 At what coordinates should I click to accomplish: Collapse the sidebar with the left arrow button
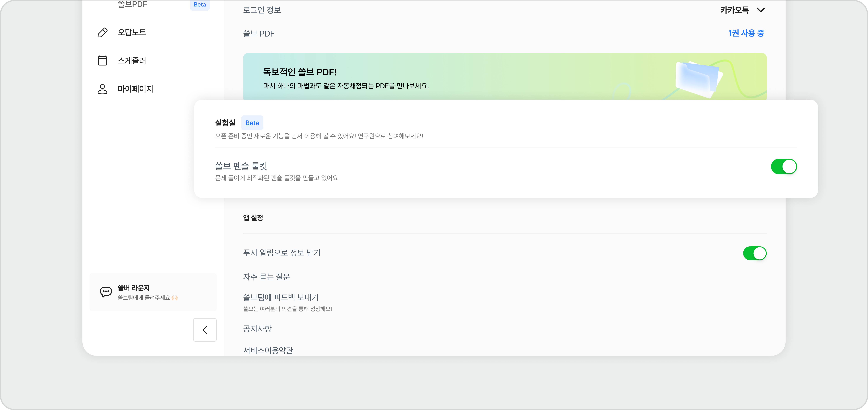pos(205,330)
